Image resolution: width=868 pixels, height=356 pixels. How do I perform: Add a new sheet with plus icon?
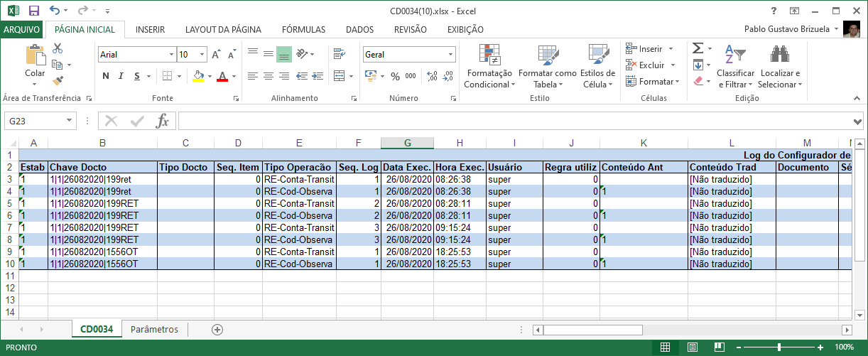coord(217,329)
